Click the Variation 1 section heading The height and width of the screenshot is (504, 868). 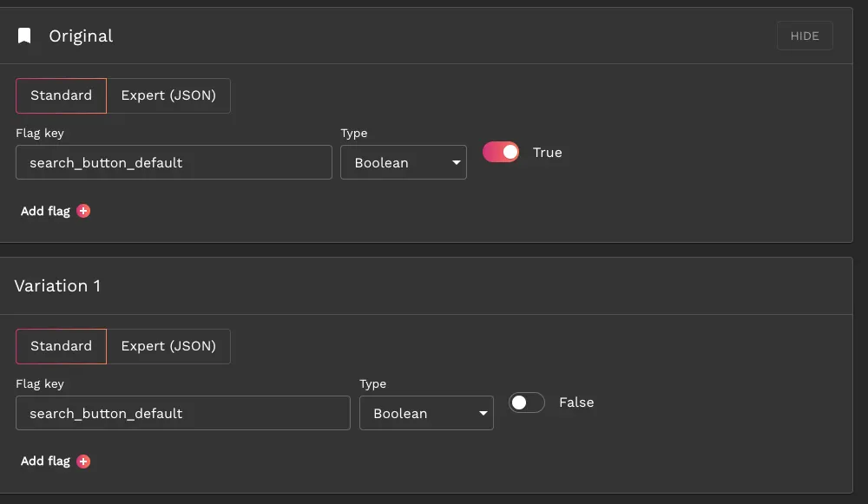(57, 286)
